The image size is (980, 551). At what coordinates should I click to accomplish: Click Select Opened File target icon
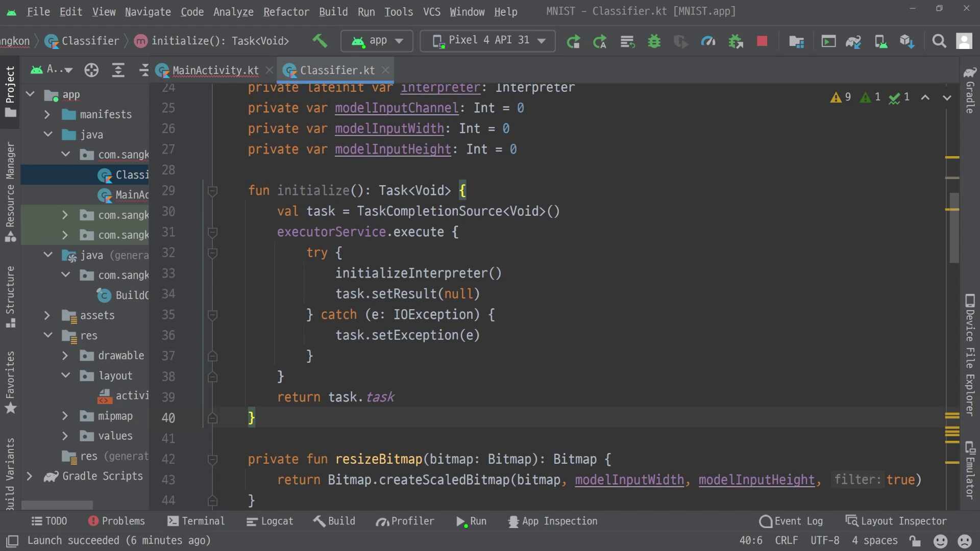[91, 70]
